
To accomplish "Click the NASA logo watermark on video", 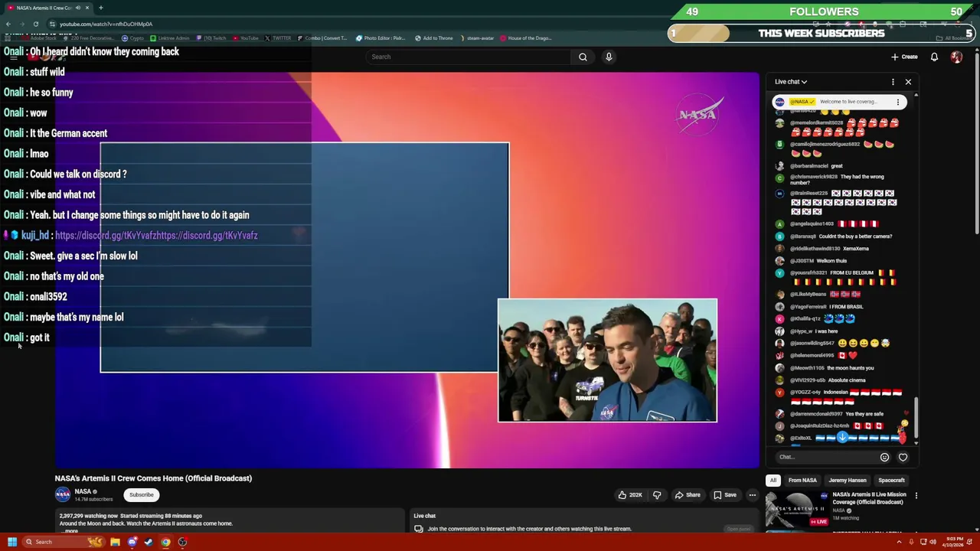I will point(698,115).
